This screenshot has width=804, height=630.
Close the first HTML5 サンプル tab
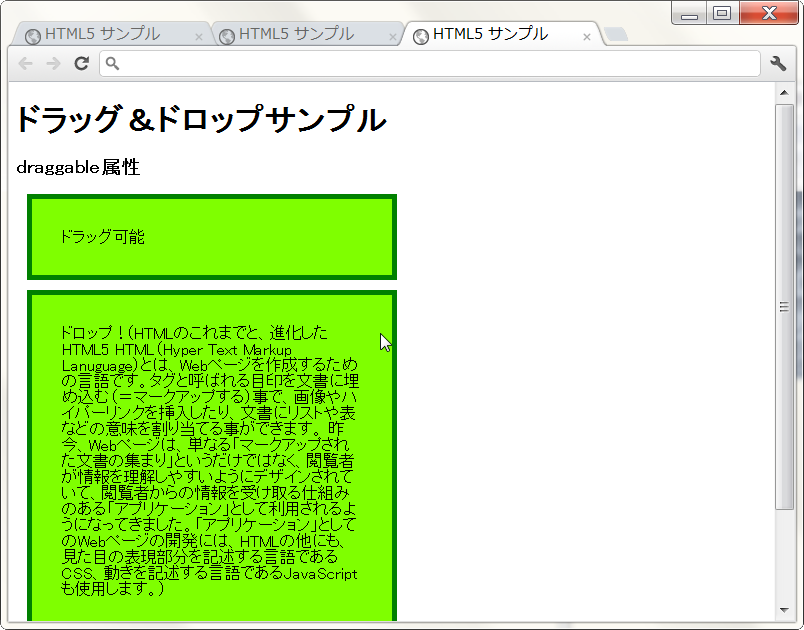pyautogui.click(x=199, y=37)
